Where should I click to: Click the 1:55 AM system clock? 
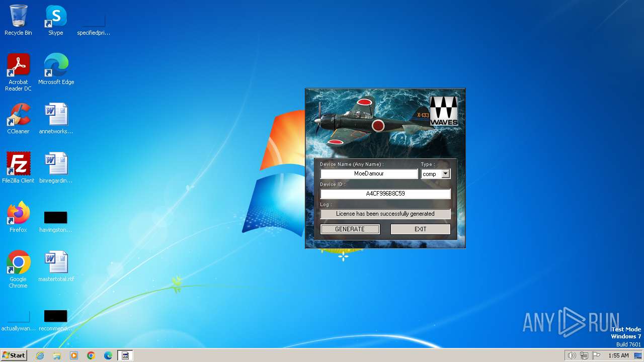(618, 355)
